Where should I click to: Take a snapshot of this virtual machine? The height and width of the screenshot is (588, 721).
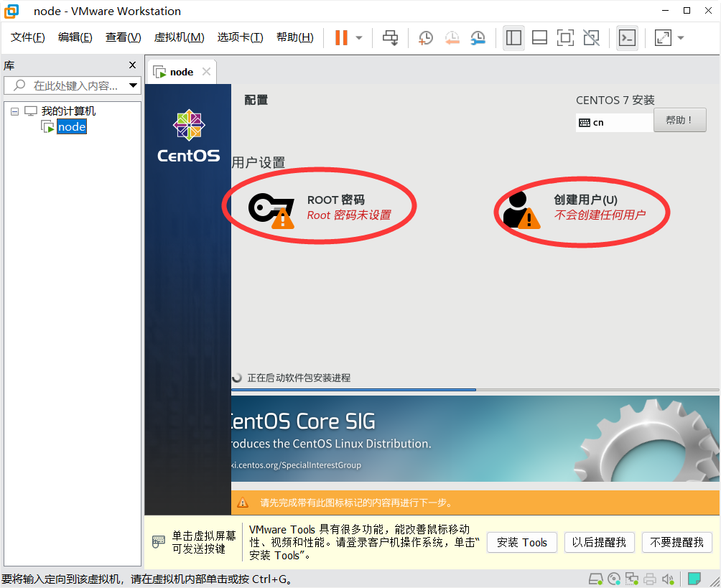point(426,38)
